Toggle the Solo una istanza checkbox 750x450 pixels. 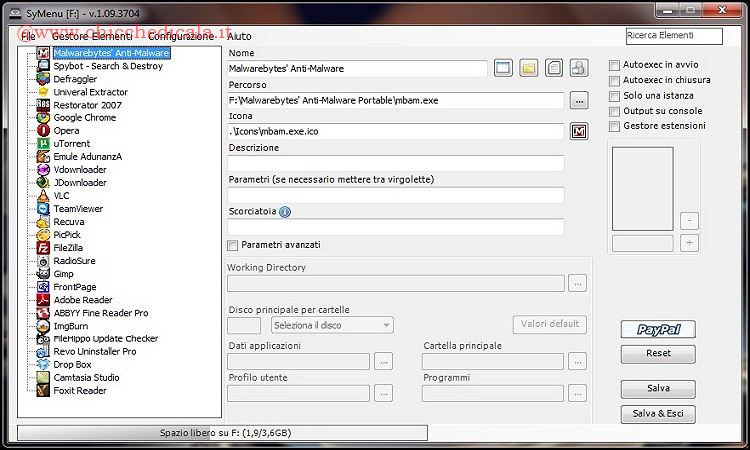[x=614, y=96]
